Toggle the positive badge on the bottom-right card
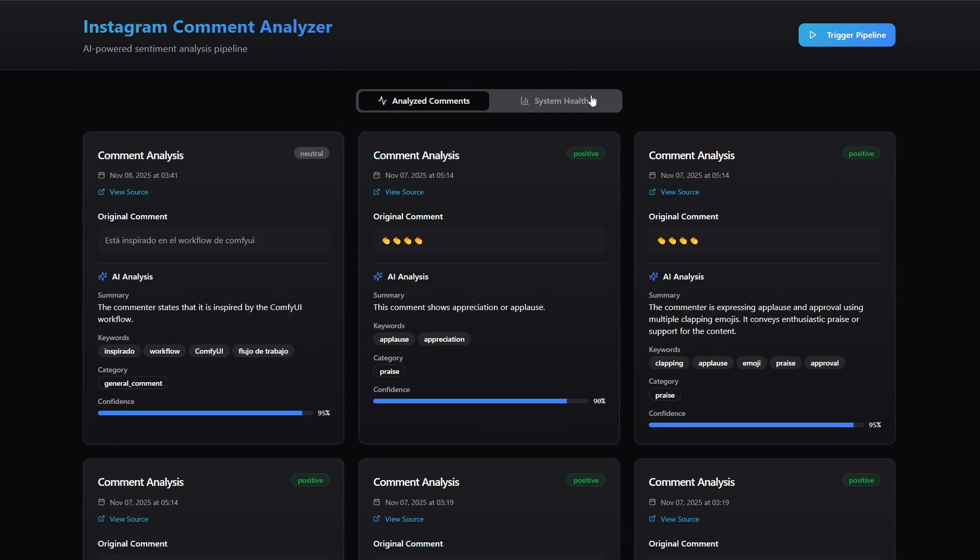The height and width of the screenshot is (560, 980). tap(861, 480)
